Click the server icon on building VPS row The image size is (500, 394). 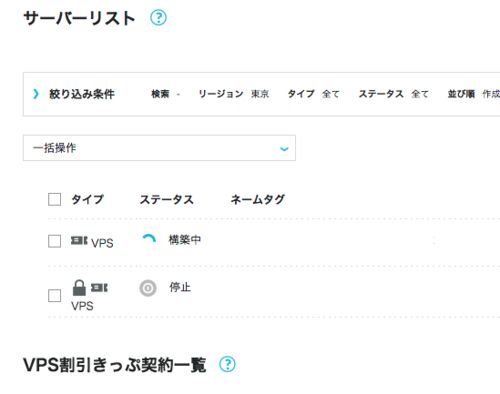tap(79, 240)
